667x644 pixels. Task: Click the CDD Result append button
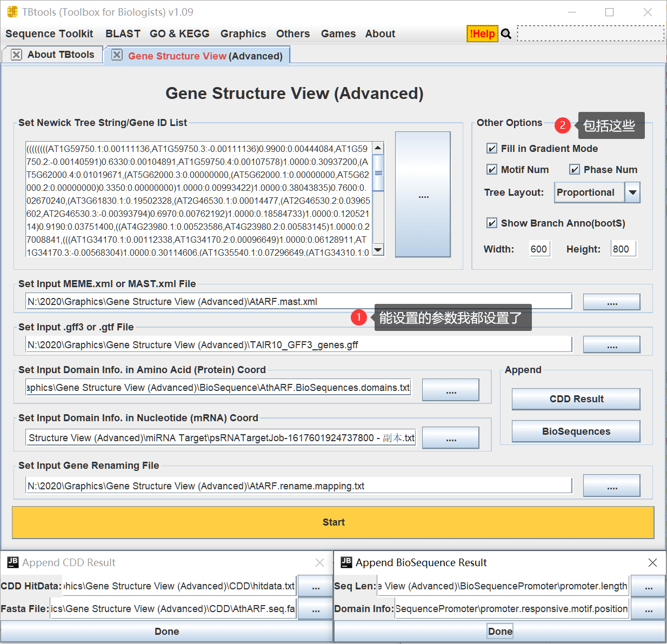pyautogui.click(x=576, y=399)
